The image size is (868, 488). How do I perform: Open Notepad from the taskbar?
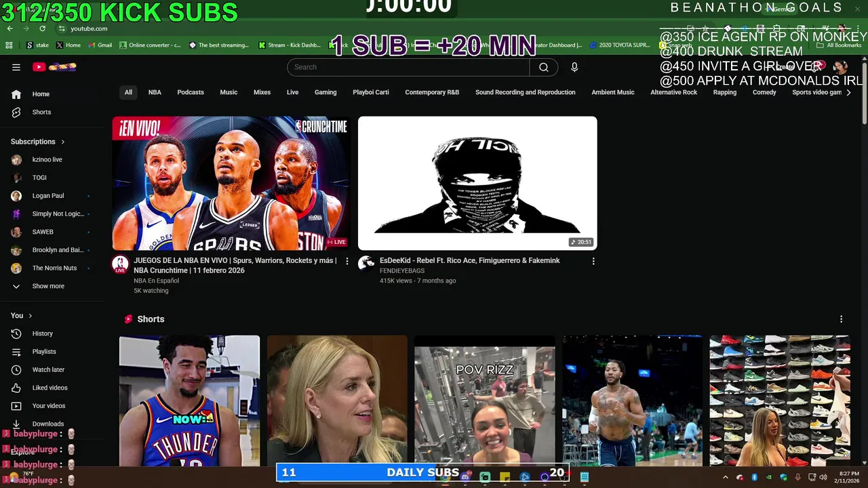click(x=584, y=477)
